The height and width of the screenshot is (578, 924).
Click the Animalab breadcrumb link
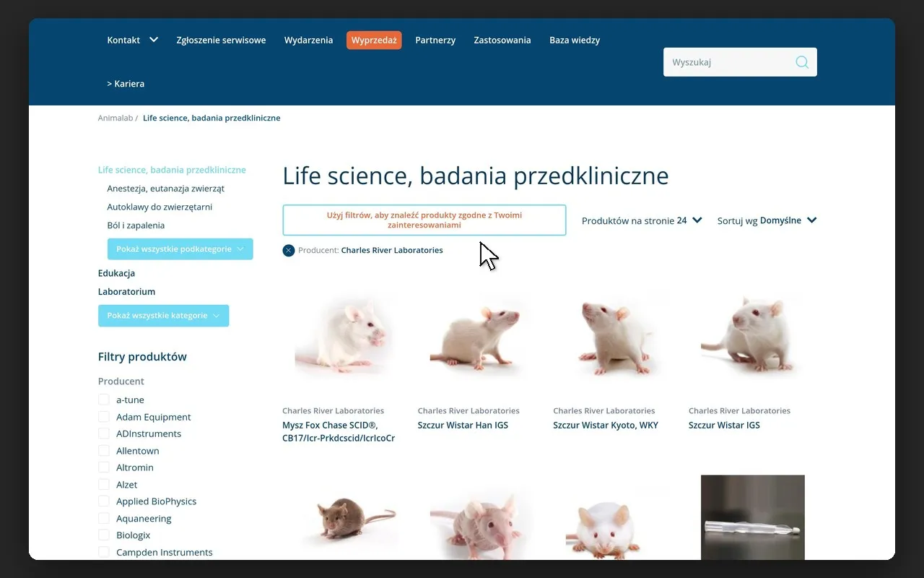point(115,118)
